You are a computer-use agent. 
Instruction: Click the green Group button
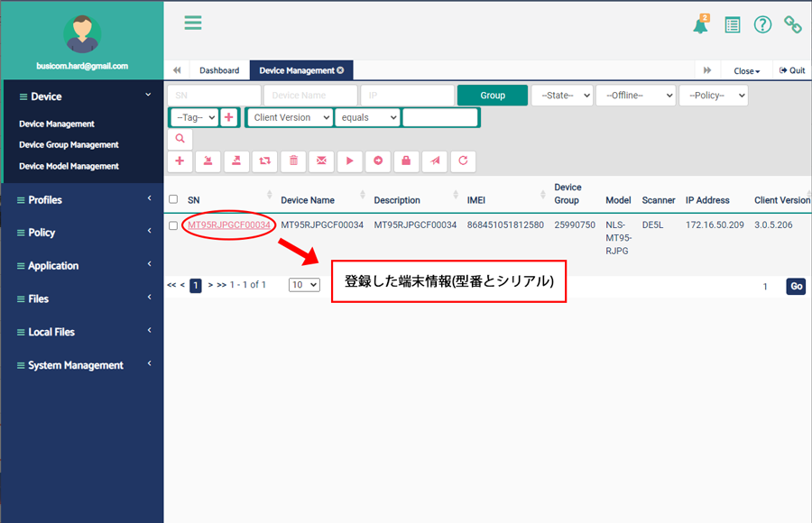[492, 96]
